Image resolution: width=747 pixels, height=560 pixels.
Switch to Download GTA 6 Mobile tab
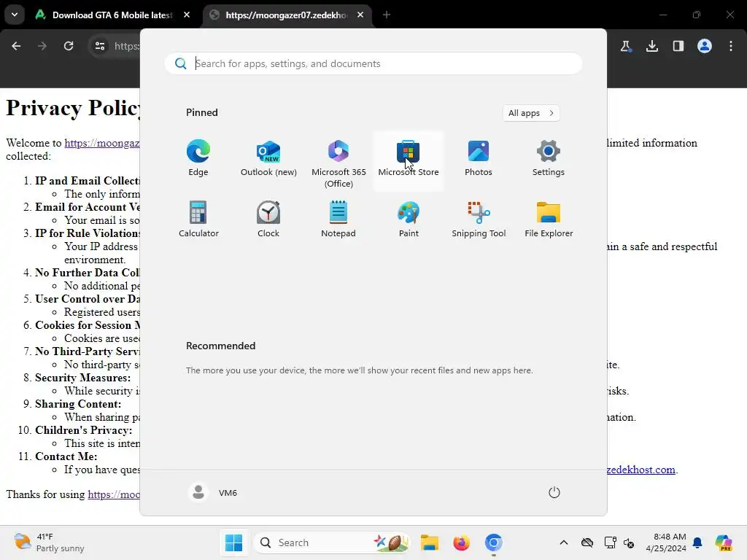pyautogui.click(x=113, y=15)
